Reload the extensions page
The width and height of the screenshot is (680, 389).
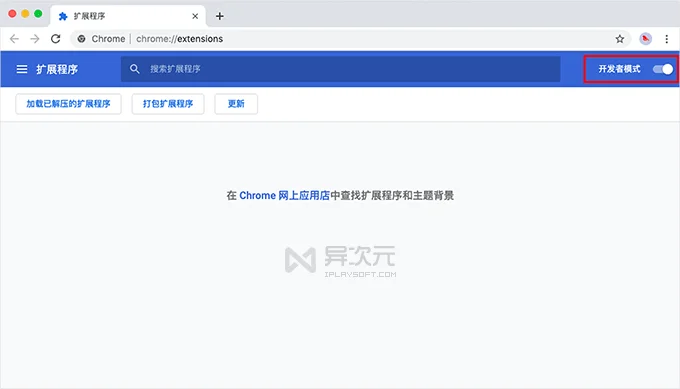click(x=56, y=39)
